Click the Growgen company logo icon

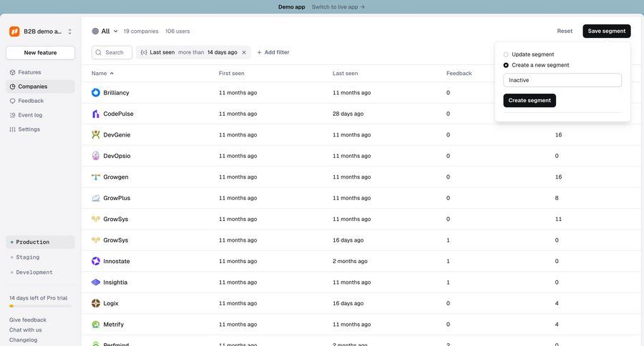(96, 177)
